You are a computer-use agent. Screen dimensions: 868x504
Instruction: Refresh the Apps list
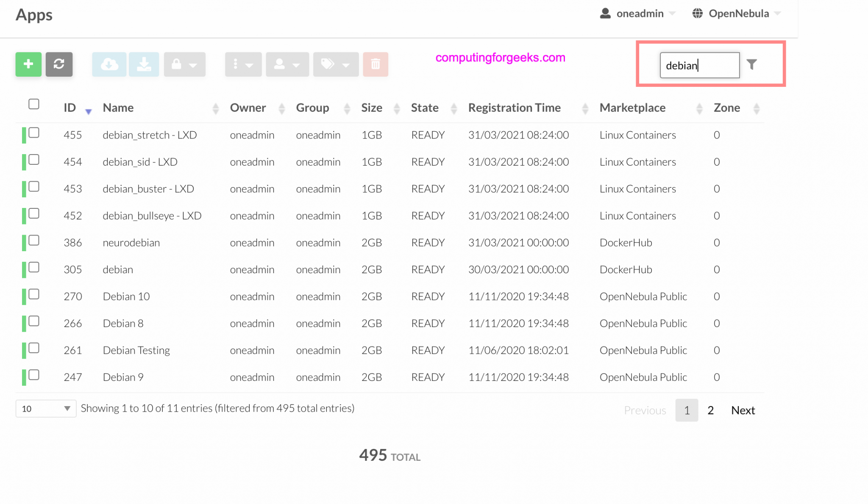tap(59, 64)
